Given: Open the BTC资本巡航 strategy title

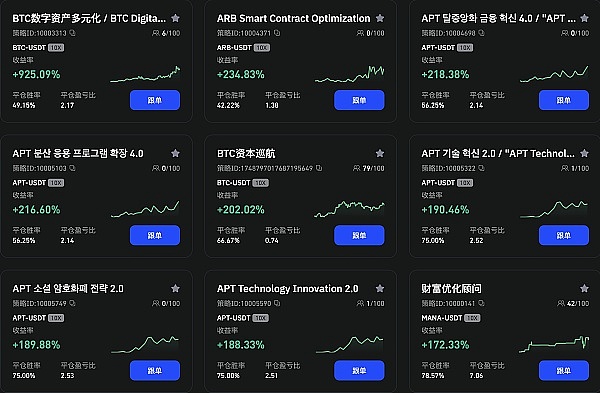Looking at the screenshot, I should 246,153.
